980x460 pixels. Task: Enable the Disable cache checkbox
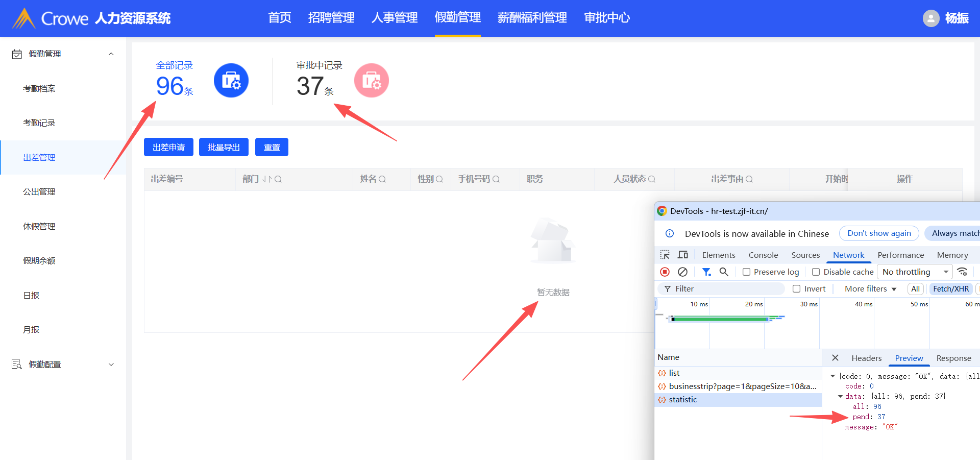816,272
